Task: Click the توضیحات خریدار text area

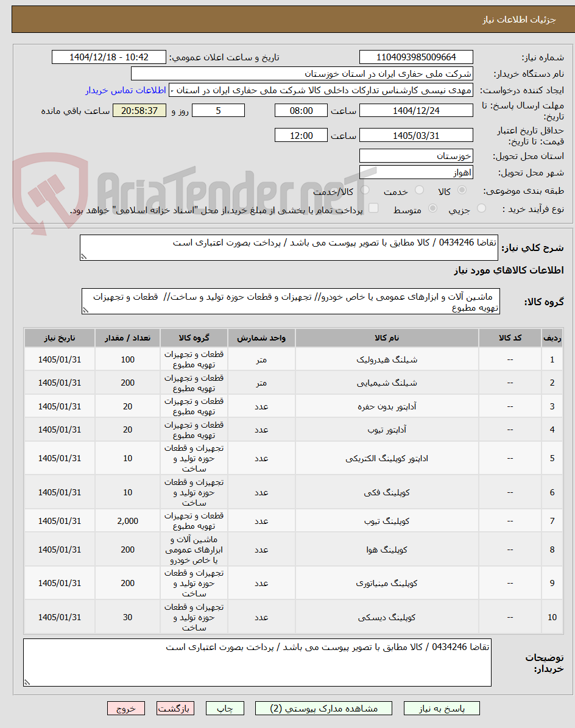Action: (x=257, y=663)
